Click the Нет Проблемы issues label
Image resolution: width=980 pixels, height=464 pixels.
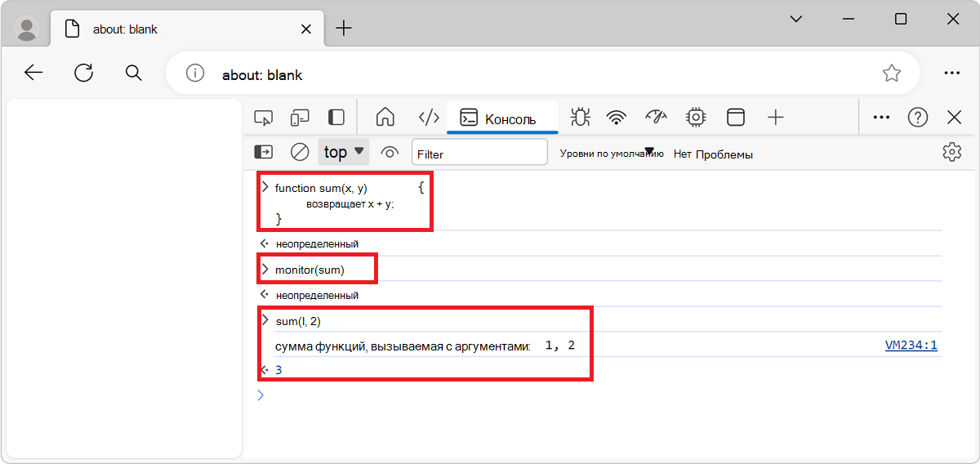(713, 154)
